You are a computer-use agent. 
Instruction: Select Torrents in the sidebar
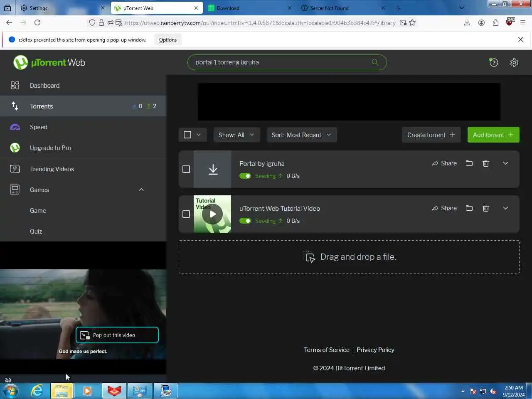click(83, 106)
